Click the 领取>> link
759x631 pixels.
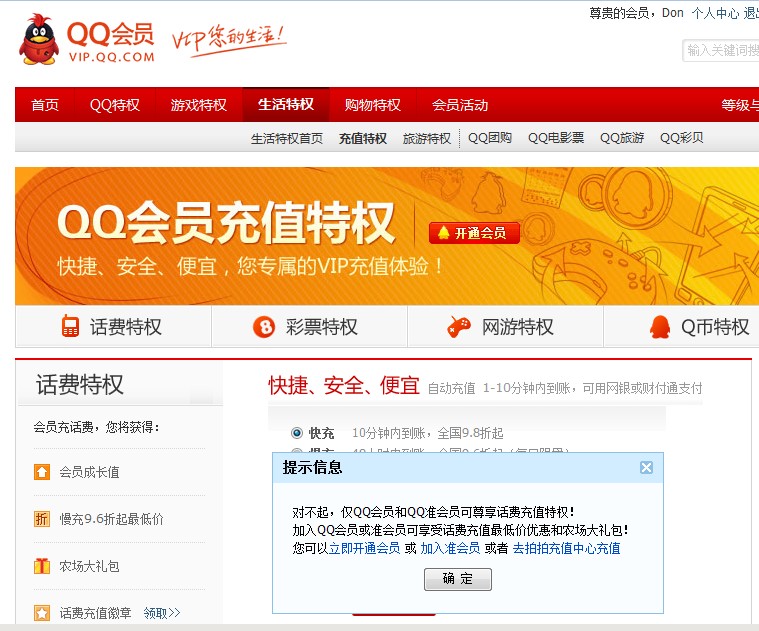(x=162, y=613)
